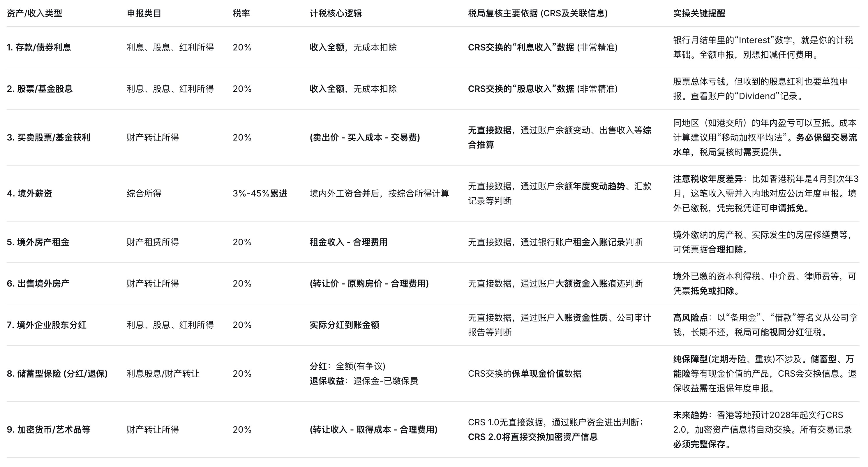Viewport: 868px width, 467px height.
Task: Click the 计税核心逻辑 column header
Action: coord(336,13)
